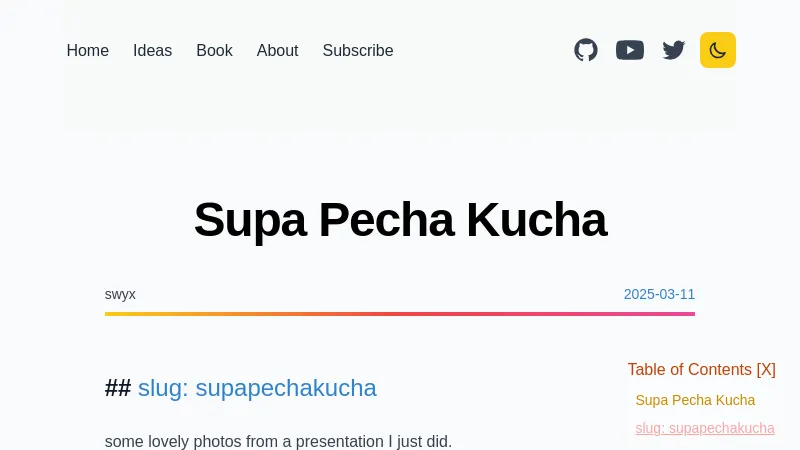Click the 'Table of Contents' heading text

[x=689, y=369]
